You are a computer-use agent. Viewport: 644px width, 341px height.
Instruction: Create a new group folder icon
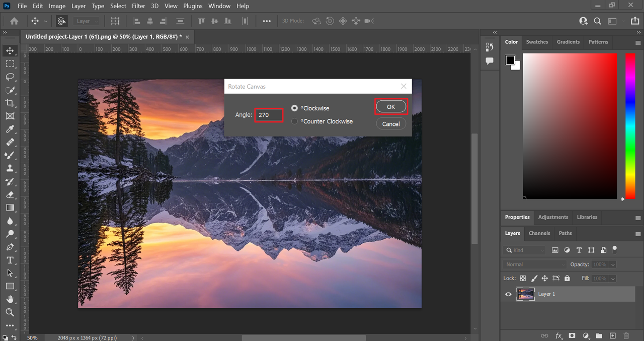599,335
